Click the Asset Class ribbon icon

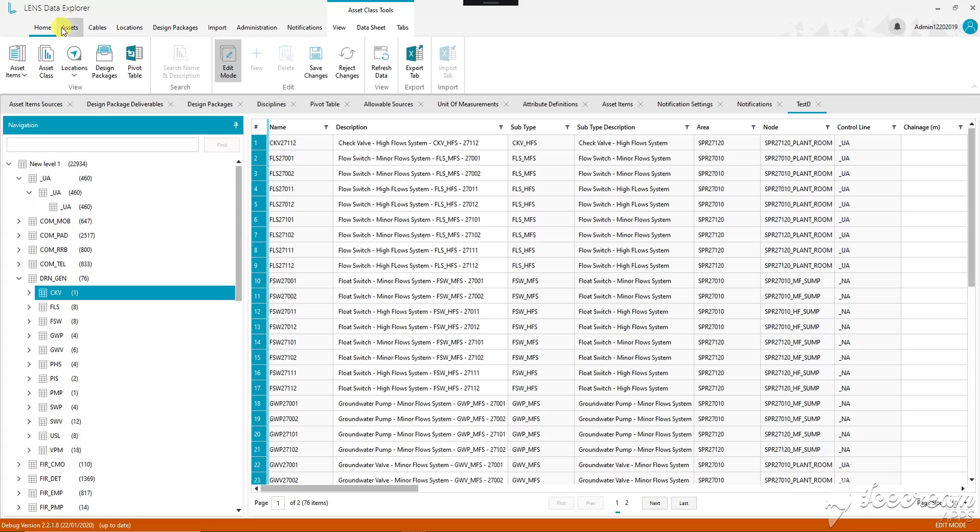click(46, 61)
